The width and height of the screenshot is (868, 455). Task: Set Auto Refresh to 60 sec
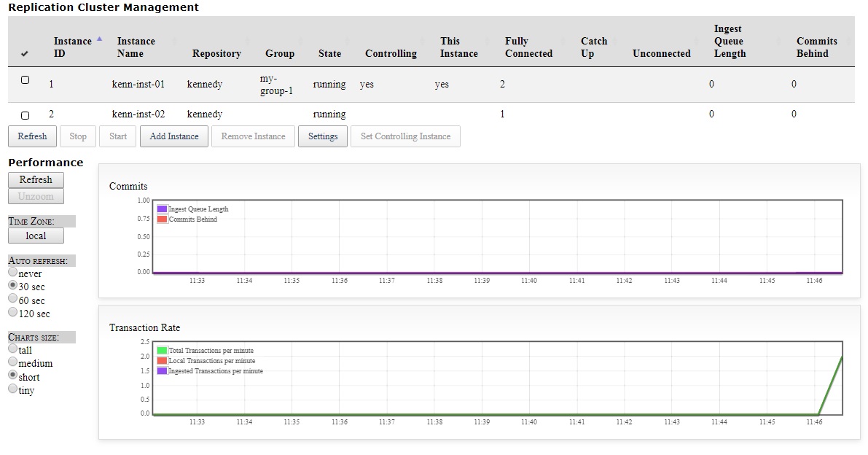12,300
